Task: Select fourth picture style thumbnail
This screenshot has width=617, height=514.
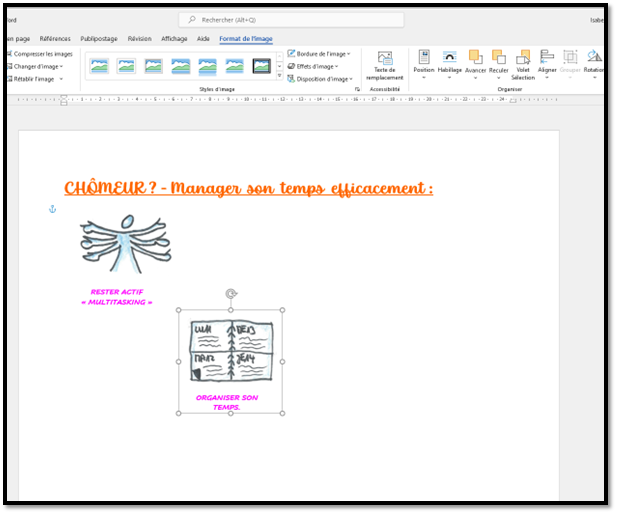Action: point(181,66)
